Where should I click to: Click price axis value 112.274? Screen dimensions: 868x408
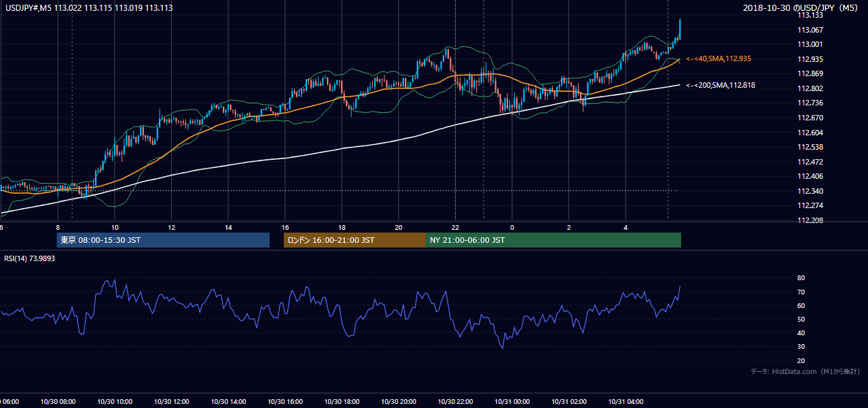point(810,206)
